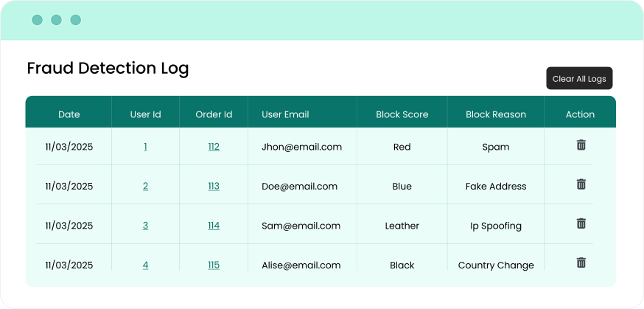644x309 pixels.
Task: Remove the Alise@email.com log with trash icon
Action: pos(581,263)
